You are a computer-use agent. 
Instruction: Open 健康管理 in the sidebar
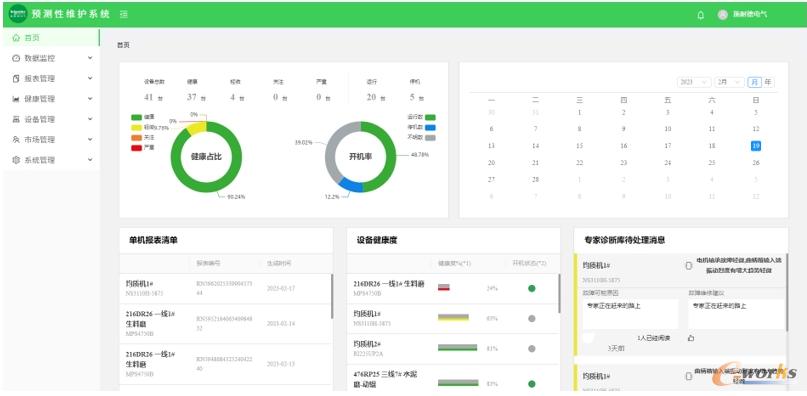click(x=51, y=99)
